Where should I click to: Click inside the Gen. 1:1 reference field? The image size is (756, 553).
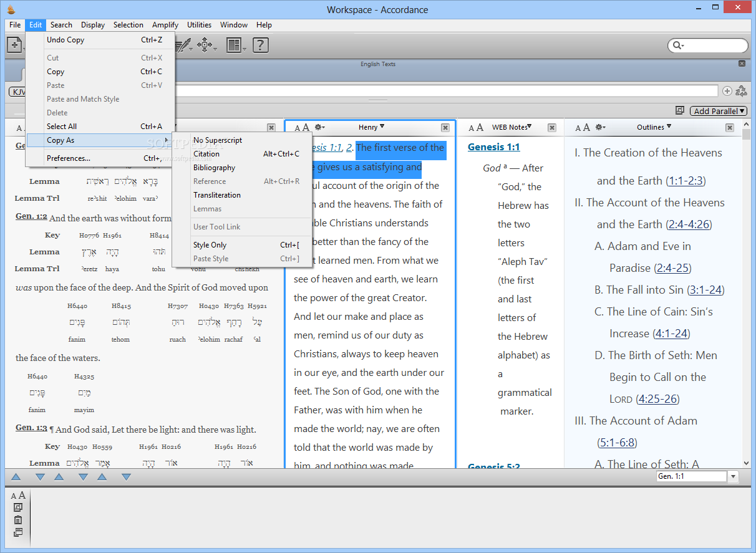(x=691, y=476)
